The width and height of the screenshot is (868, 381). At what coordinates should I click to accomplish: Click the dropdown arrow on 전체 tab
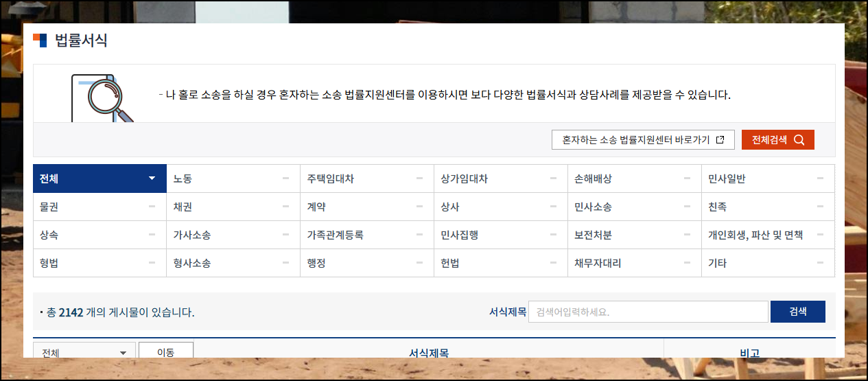[x=152, y=178]
